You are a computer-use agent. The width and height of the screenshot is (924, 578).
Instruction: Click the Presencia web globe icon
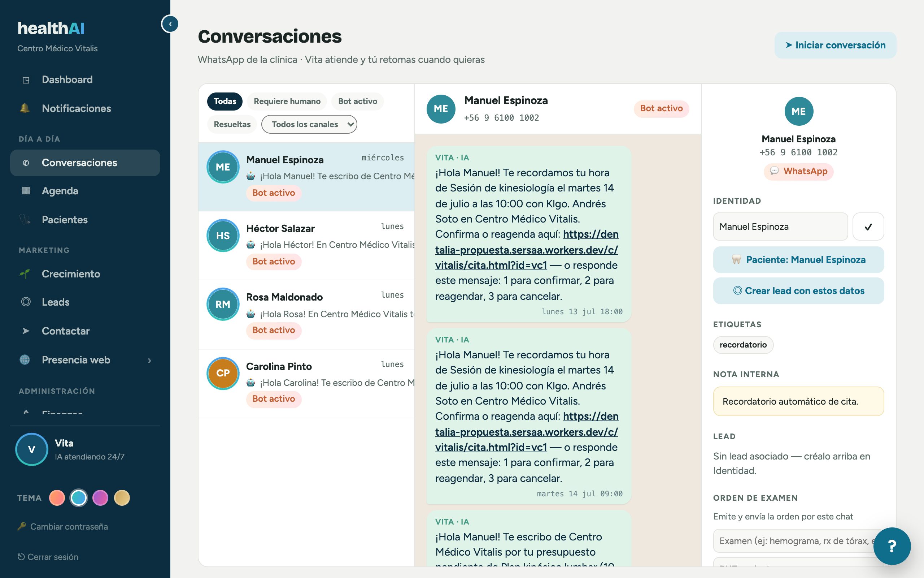click(x=25, y=360)
